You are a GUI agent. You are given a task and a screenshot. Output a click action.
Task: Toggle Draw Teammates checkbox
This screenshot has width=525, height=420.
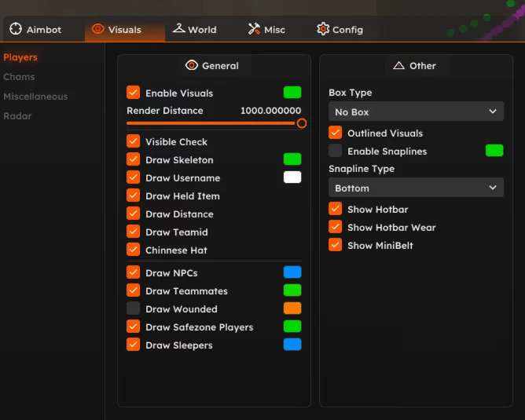tap(134, 290)
